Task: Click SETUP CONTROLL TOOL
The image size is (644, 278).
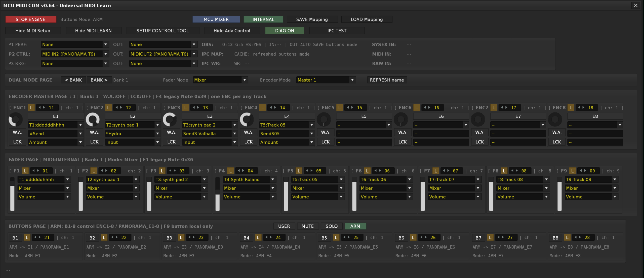Action: [163, 30]
